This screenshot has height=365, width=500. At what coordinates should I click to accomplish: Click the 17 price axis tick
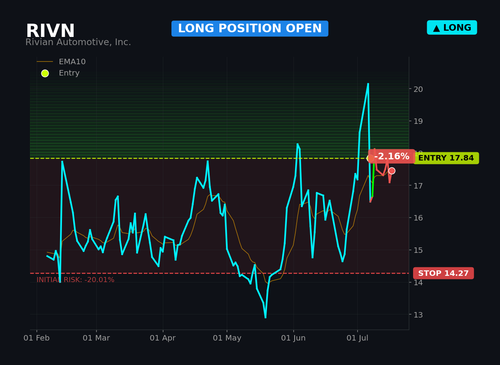click(418, 186)
